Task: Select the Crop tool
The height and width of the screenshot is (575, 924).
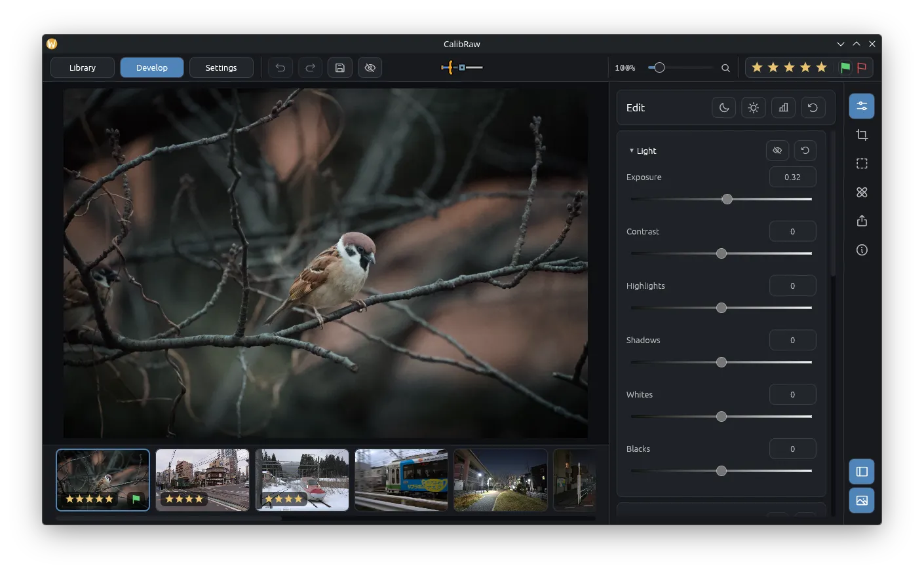Action: [x=862, y=135]
